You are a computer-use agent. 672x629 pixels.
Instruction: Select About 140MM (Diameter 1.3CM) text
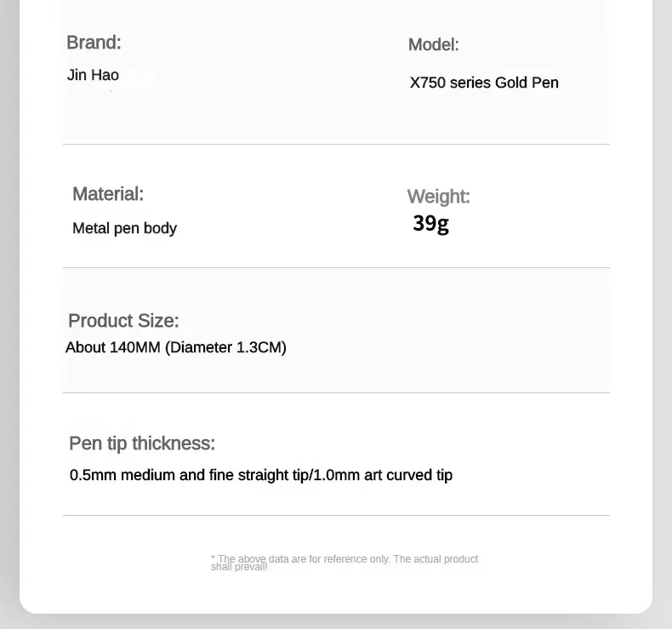click(176, 347)
